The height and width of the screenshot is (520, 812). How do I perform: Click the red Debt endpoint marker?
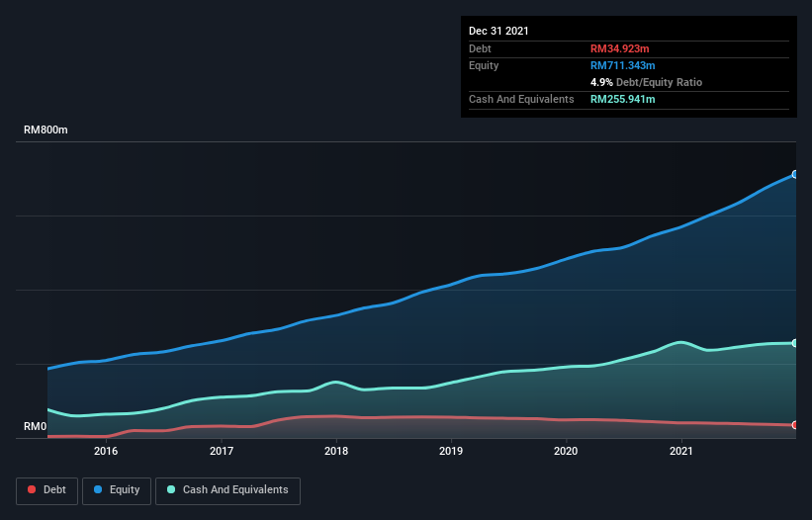pyautogui.click(x=795, y=425)
